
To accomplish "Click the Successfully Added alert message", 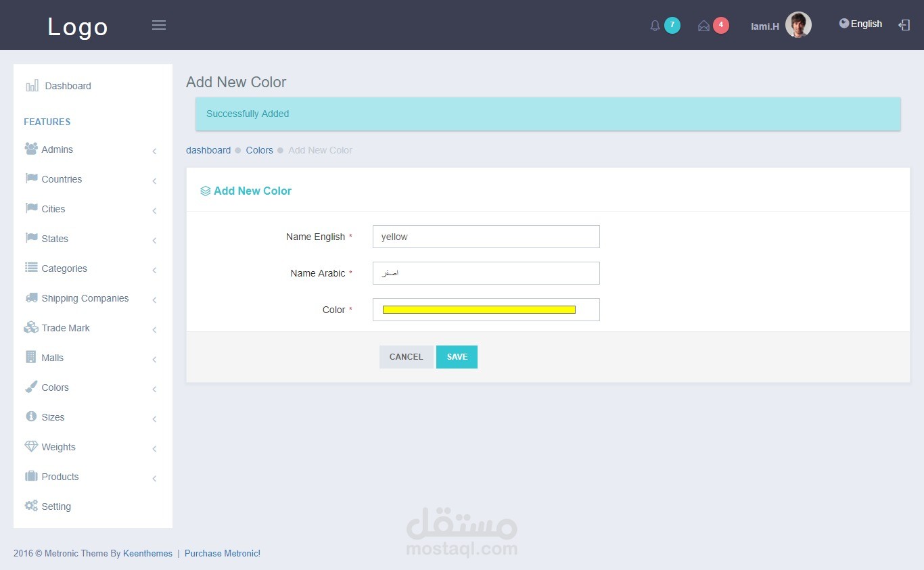I will coord(548,114).
